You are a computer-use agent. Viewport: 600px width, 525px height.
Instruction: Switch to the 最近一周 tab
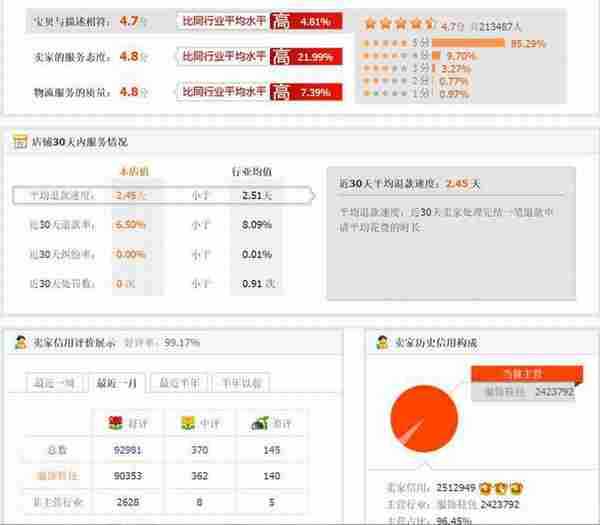pos(56,383)
